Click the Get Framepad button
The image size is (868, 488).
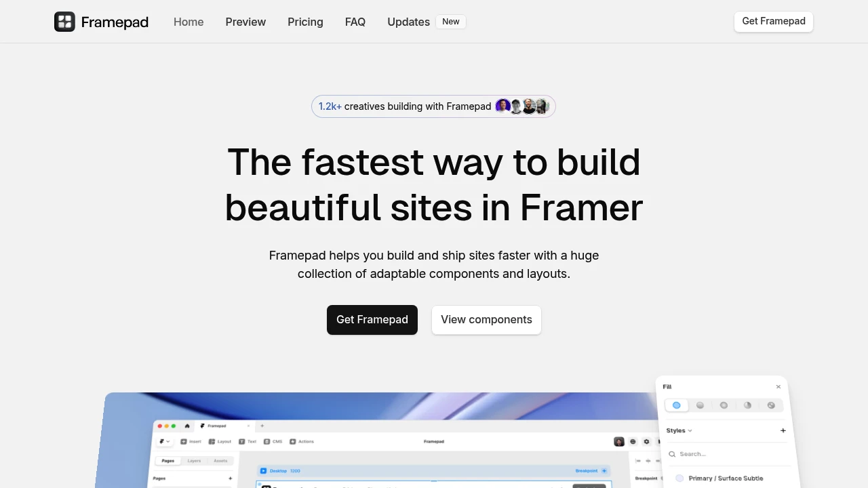coord(372,319)
